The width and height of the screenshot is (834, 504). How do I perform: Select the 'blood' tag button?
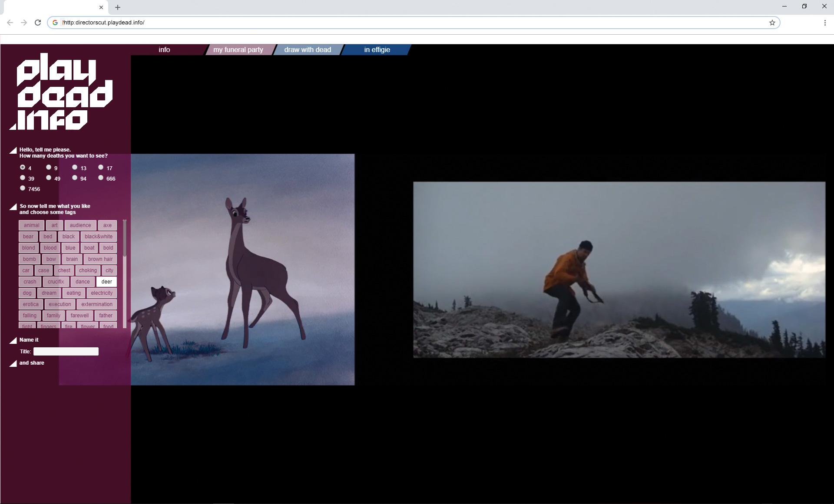(50, 248)
